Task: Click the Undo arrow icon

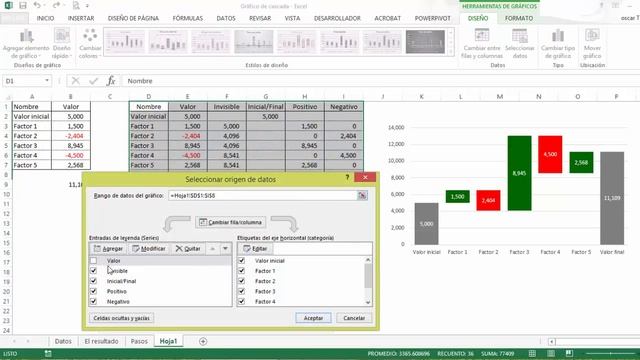Action: (x=37, y=6)
